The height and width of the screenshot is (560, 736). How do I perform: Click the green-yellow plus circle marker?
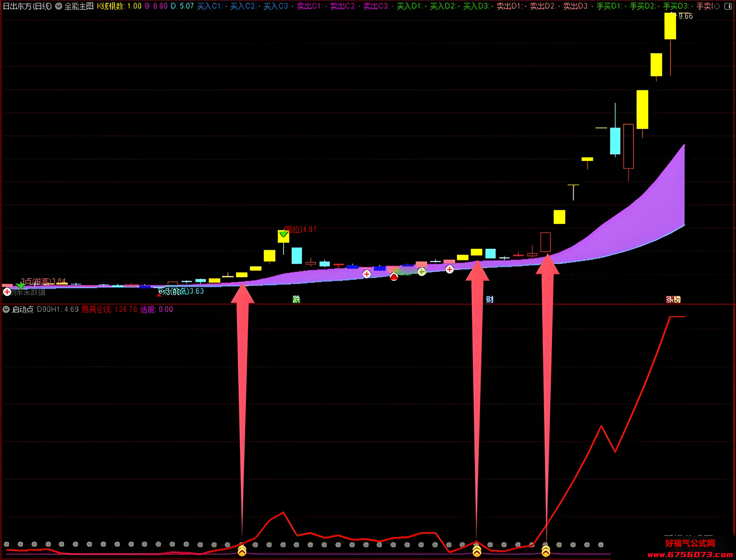[x=422, y=271]
